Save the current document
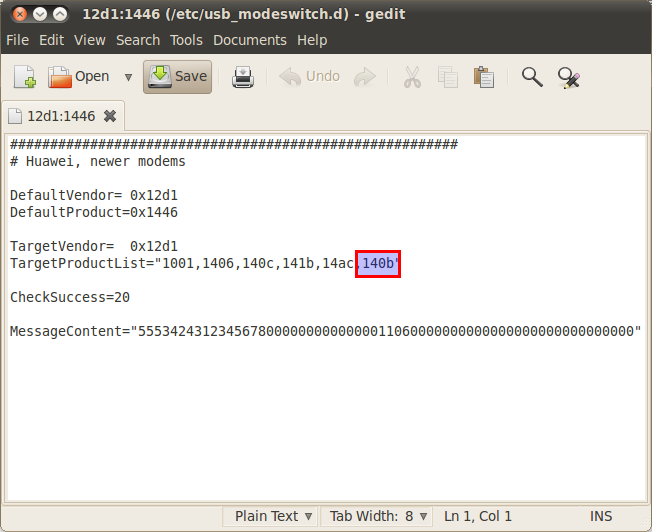 [x=177, y=77]
